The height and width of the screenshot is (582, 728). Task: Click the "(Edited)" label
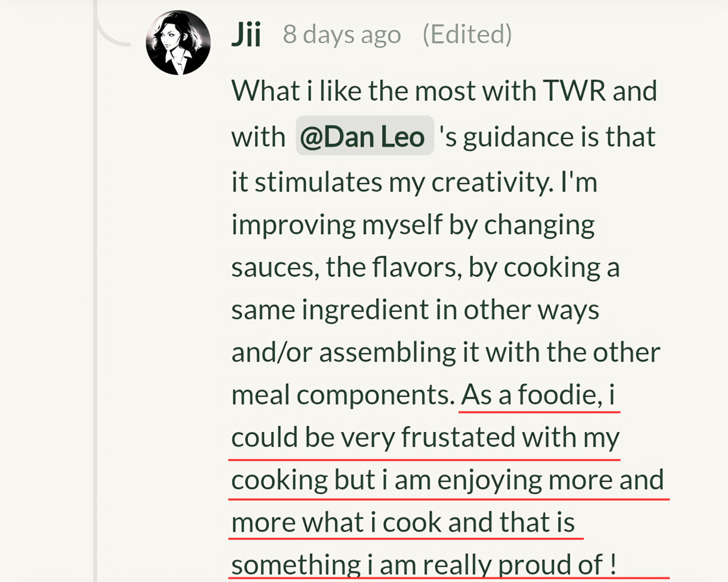[467, 35]
